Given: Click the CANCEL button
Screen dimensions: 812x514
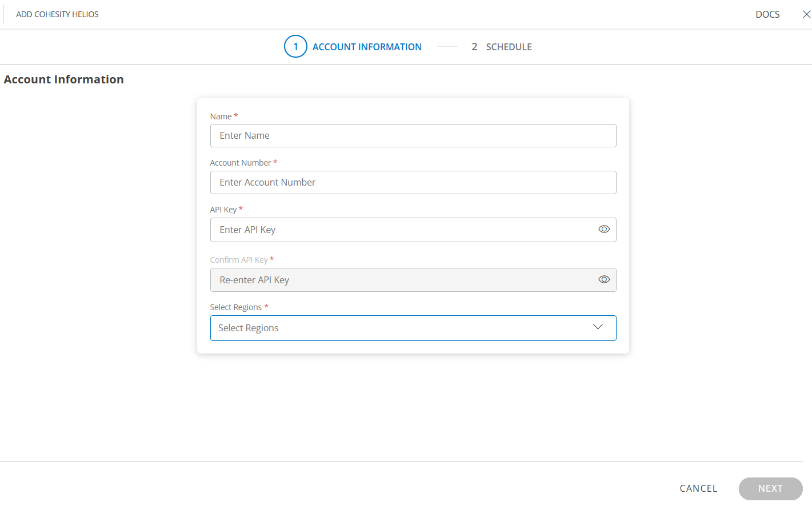Looking at the screenshot, I should [x=698, y=488].
